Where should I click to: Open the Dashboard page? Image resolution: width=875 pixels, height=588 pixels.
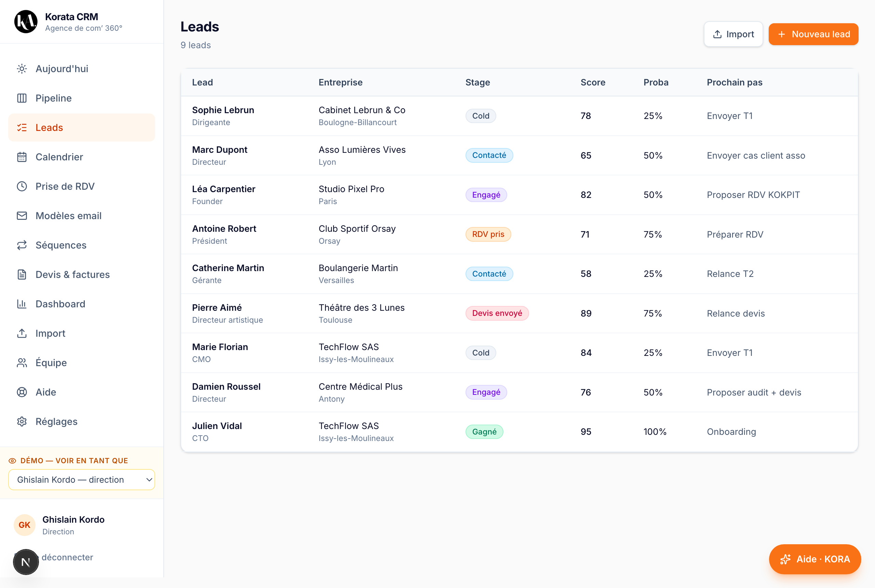82,304
